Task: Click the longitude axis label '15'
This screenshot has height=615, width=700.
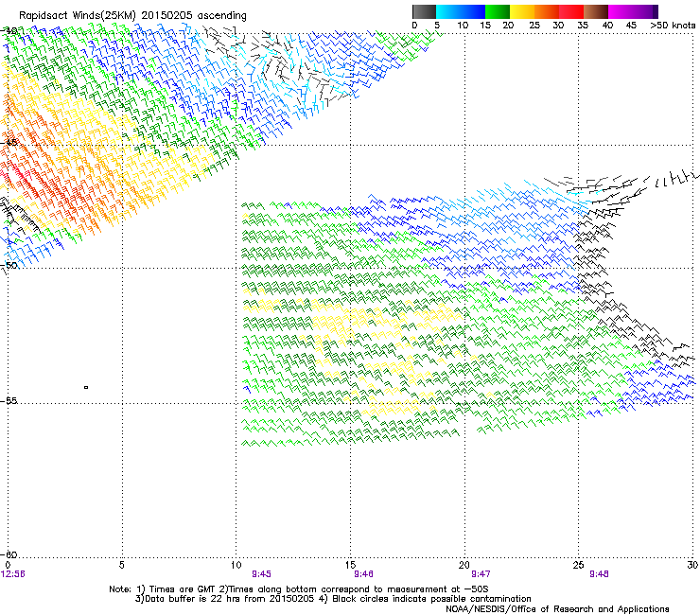Action: pos(350,565)
